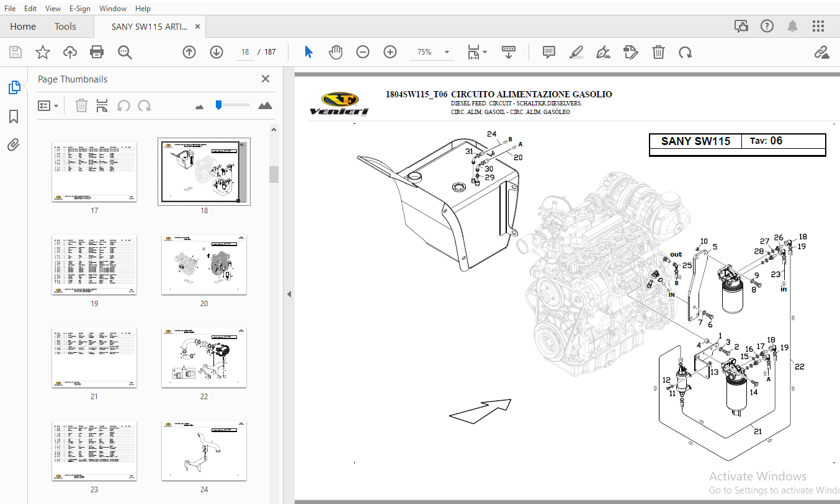Open the Edit menu
Screen dimensions: 840x504
pos(30,9)
